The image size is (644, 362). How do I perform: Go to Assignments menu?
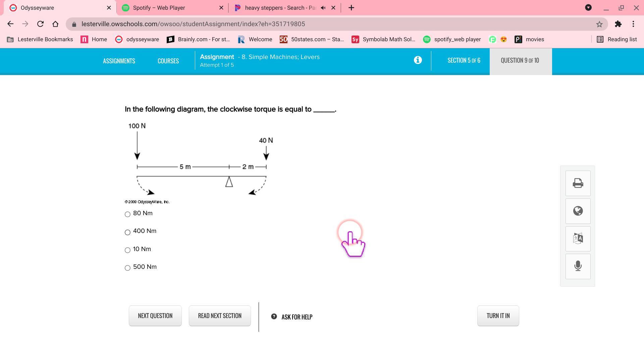(119, 61)
